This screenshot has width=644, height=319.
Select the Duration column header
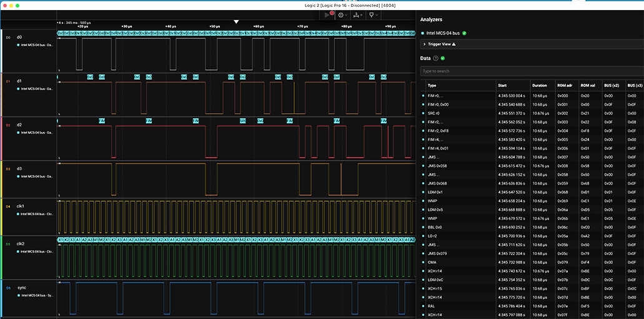tap(540, 85)
